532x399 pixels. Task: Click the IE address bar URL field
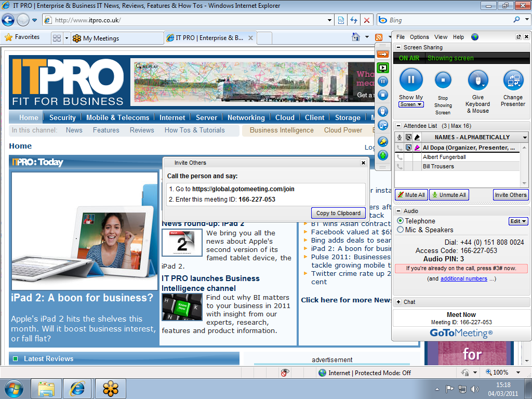[x=188, y=20]
